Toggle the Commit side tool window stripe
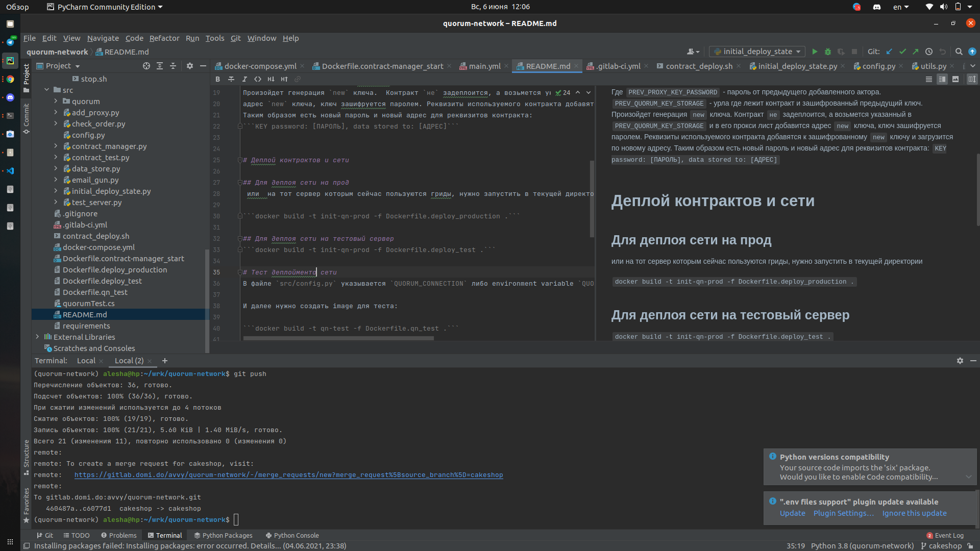The width and height of the screenshot is (980, 551). coord(27,119)
